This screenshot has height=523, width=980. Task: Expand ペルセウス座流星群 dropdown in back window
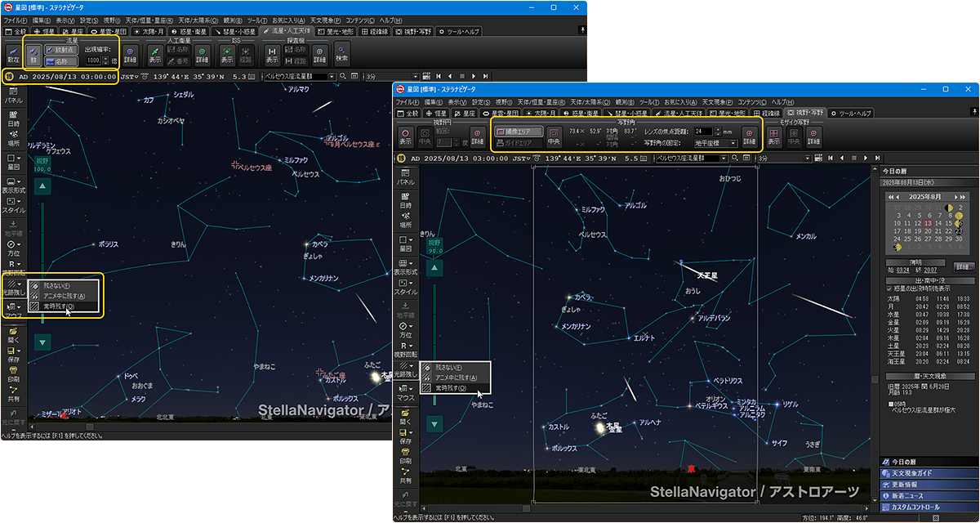332,76
